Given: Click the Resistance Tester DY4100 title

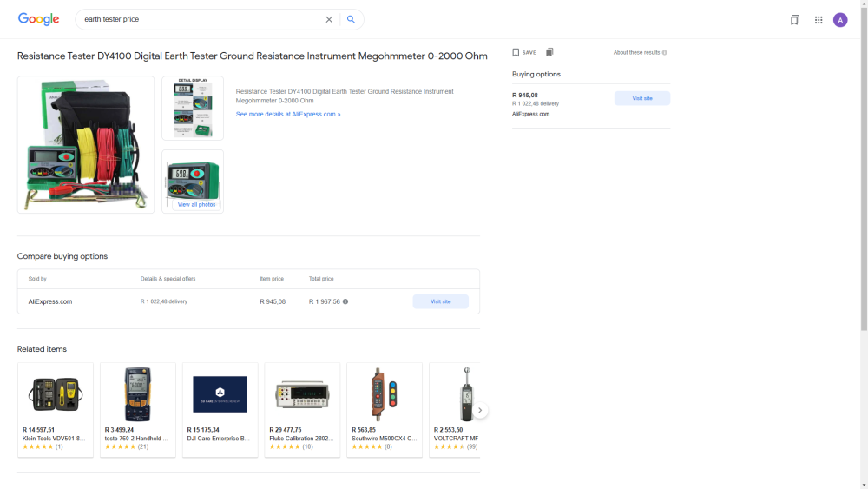Looking at the screenshot, I should point(253,56).
